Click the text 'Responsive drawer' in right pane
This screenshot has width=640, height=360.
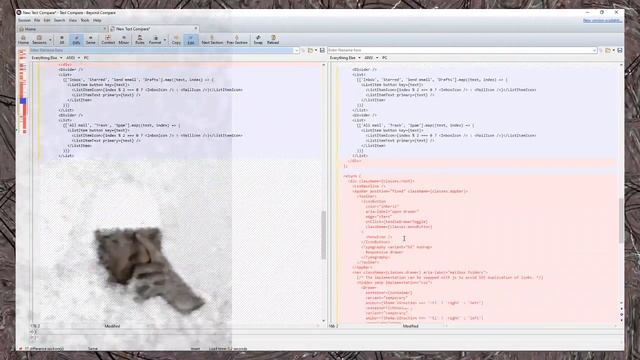pos(384,252)
